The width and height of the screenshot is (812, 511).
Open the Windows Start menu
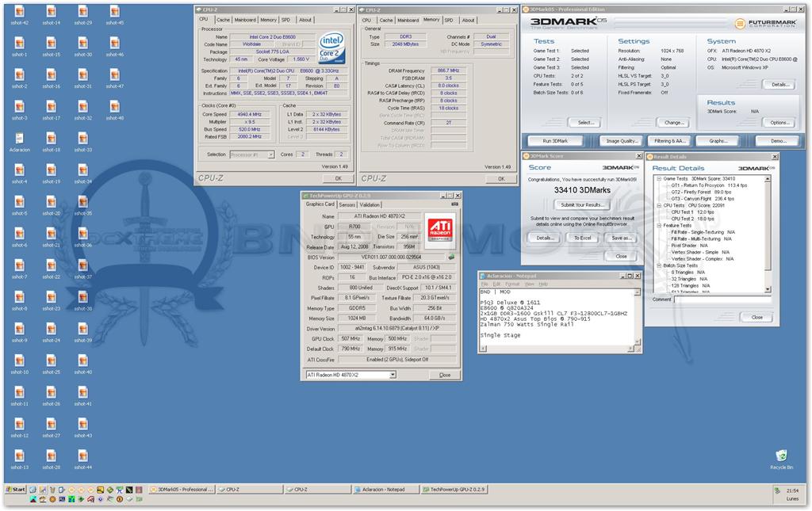[x=16, y=490]
